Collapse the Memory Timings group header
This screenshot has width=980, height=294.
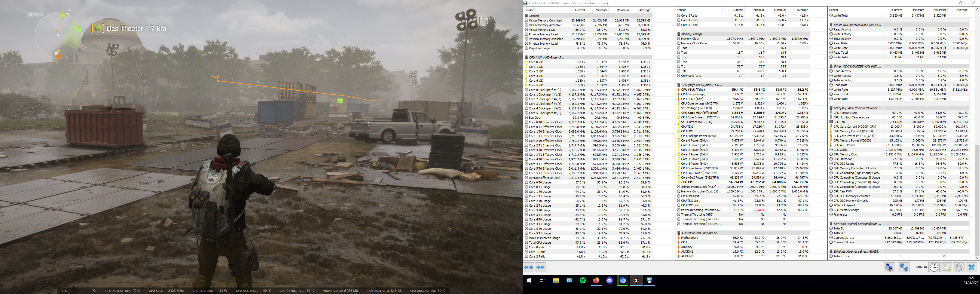[692, 34]
